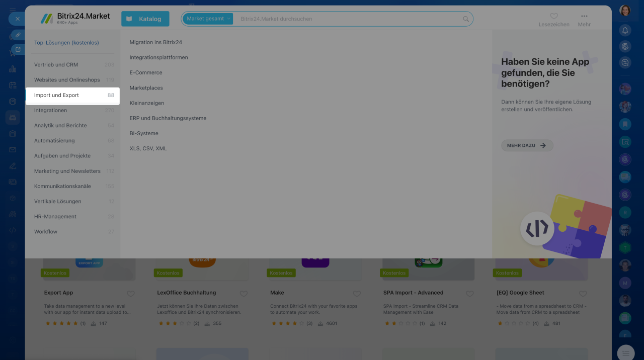Open mail envelope icon in left sidebar
644x360 pixels.
13,150
